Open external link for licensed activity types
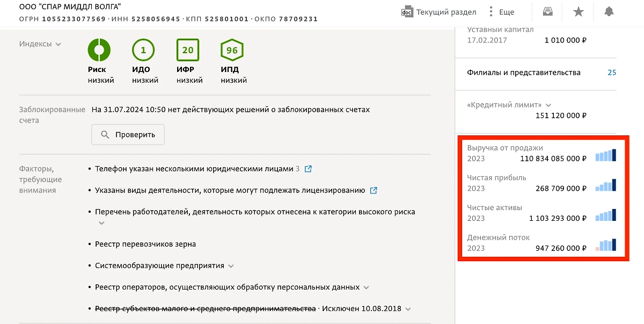Viewport: 644px width, 324px height. pyautogui.click(x=374, y=190)
